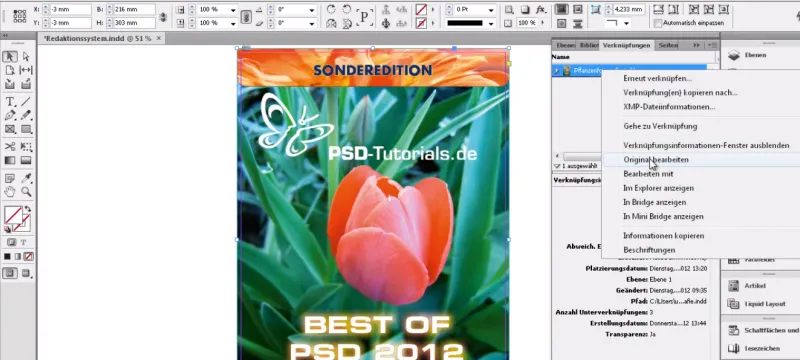This screenshot has width=800, height=360.
Task: Open Lesezeichen panel from dock
Action: point(755,349)
